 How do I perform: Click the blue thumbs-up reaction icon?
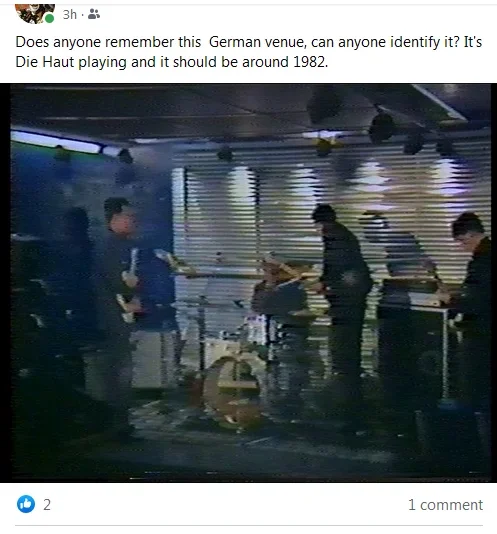pyautogui.click(x=26, y=504)
